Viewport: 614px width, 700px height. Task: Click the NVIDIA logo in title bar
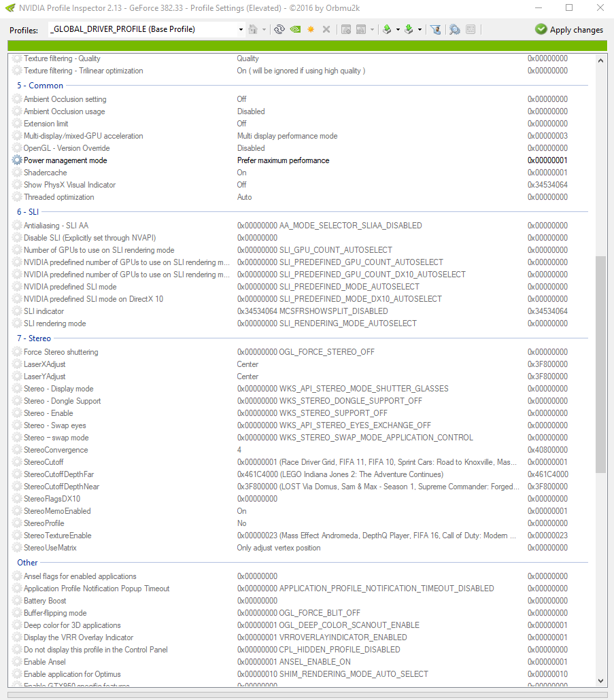10,8
